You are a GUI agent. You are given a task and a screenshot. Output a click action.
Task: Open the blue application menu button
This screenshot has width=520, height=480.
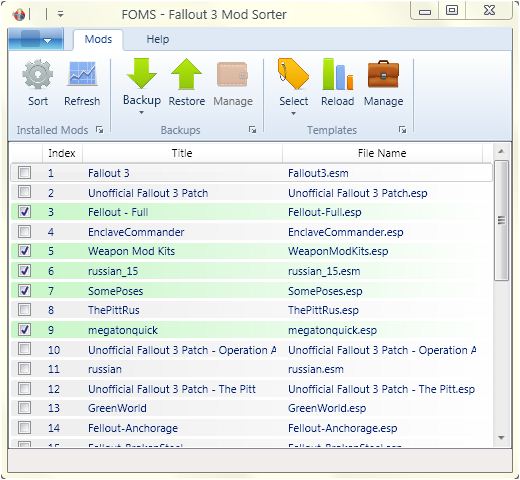(x=36, y=39)
